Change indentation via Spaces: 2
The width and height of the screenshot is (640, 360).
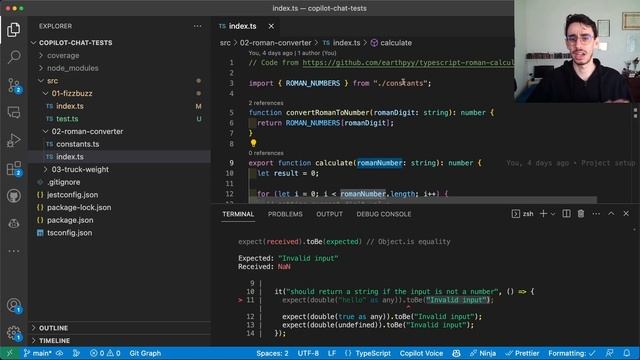[272, 353]
